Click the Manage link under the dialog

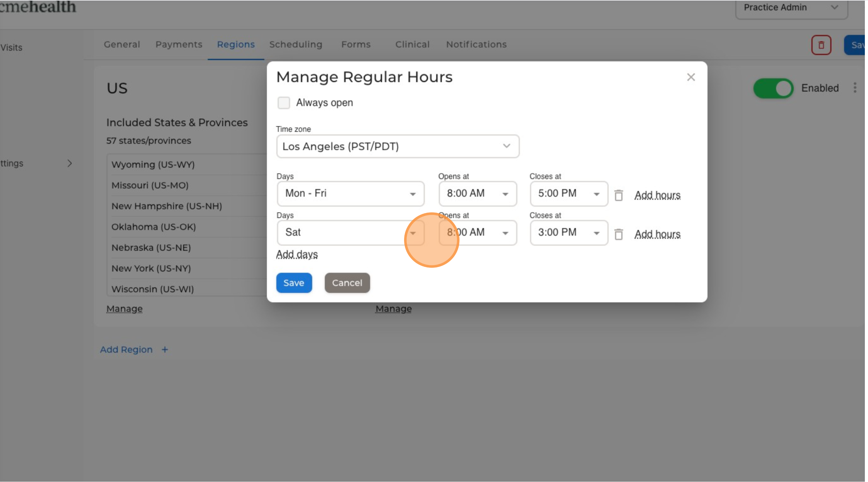(394, 309)
